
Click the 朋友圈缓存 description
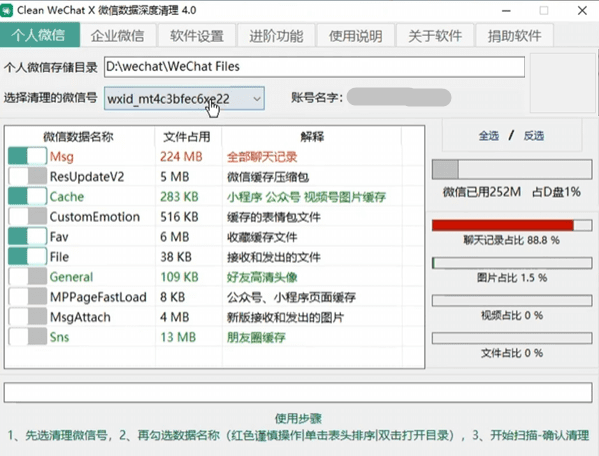(x=256, y=337)
